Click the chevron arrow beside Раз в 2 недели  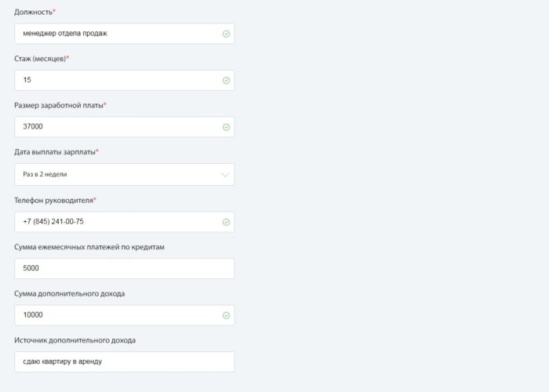click(226, 175)
